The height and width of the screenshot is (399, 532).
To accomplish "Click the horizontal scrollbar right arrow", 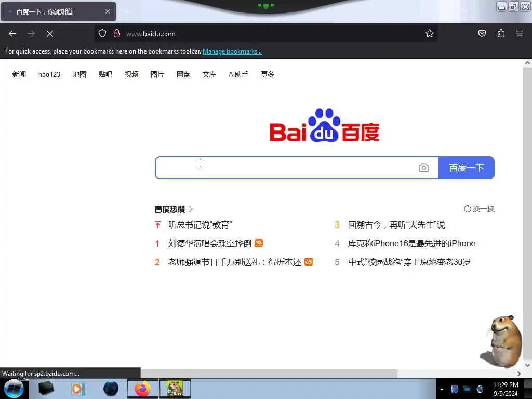I will (519, 374).
